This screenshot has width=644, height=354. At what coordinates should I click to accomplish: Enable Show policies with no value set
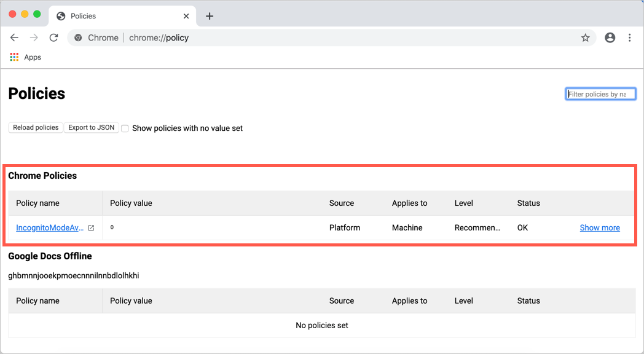125,128
